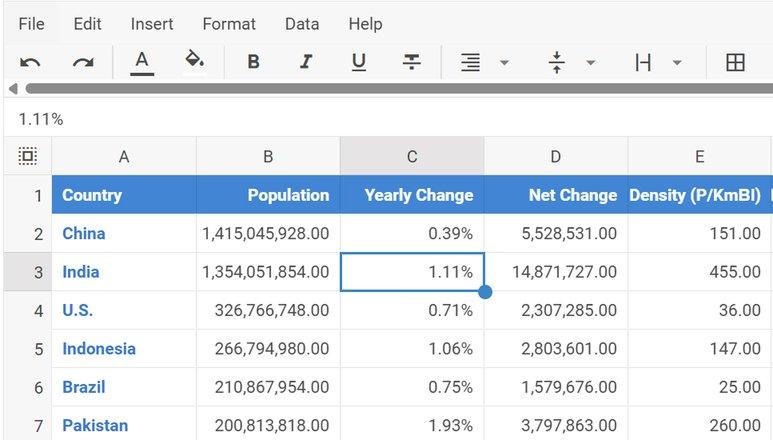Expand the vertical align dropdown arrow
This screenshot has height=440, width=773.
tap(591, 63)
